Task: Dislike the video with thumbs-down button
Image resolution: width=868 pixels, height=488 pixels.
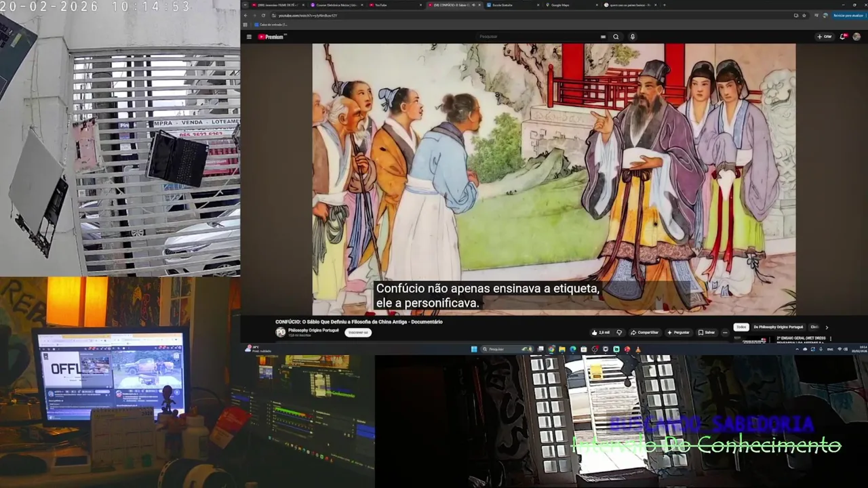Action: click(619, 332)
